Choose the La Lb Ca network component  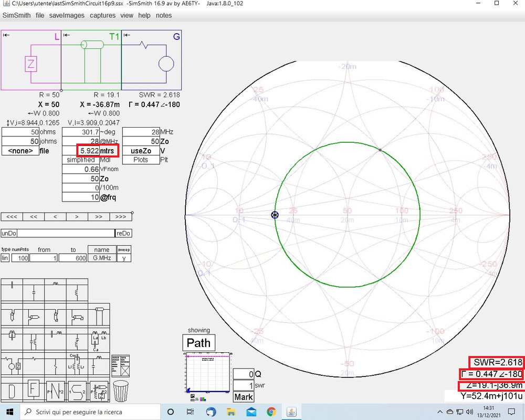click(x=99, y=340)
